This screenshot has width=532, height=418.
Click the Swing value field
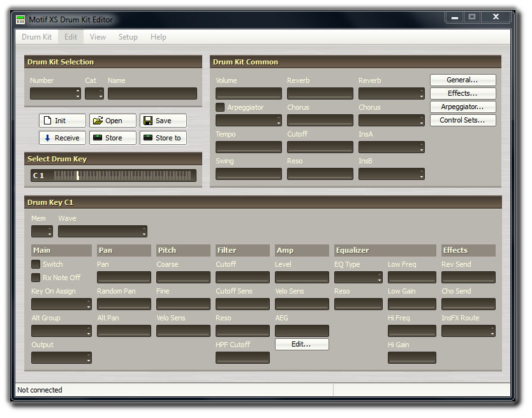click(x=249, y=174)
